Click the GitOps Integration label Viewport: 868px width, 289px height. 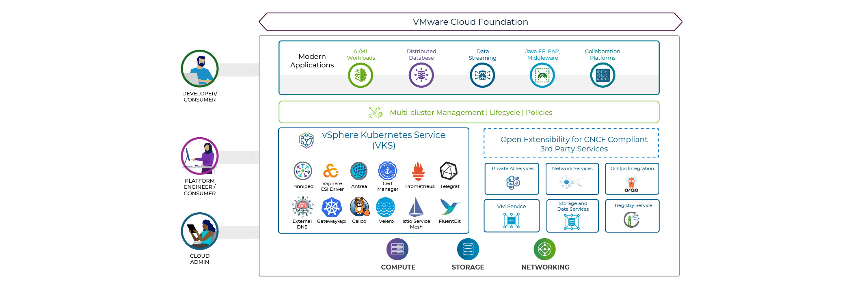point(632,168)
